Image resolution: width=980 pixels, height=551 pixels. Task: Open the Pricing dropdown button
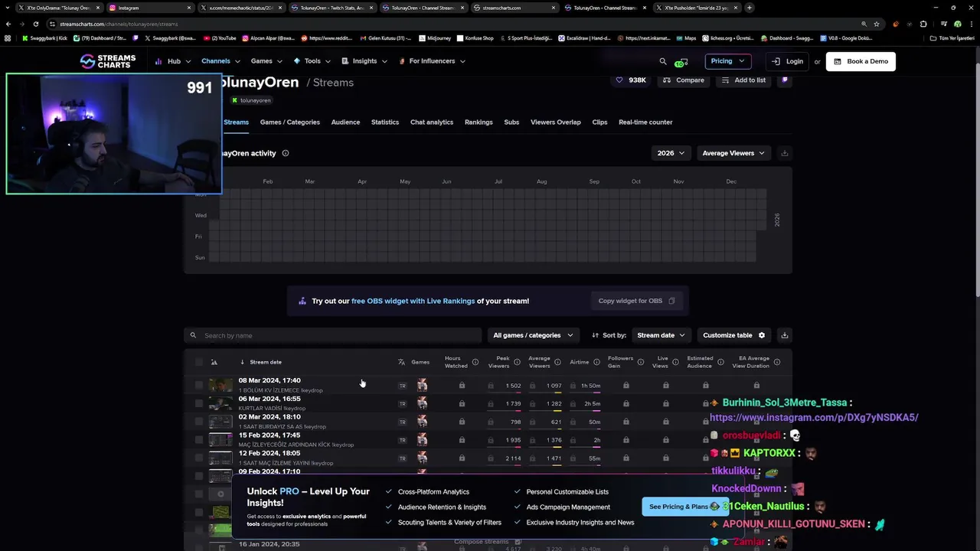pyautogui.click(x=727, y=61)
